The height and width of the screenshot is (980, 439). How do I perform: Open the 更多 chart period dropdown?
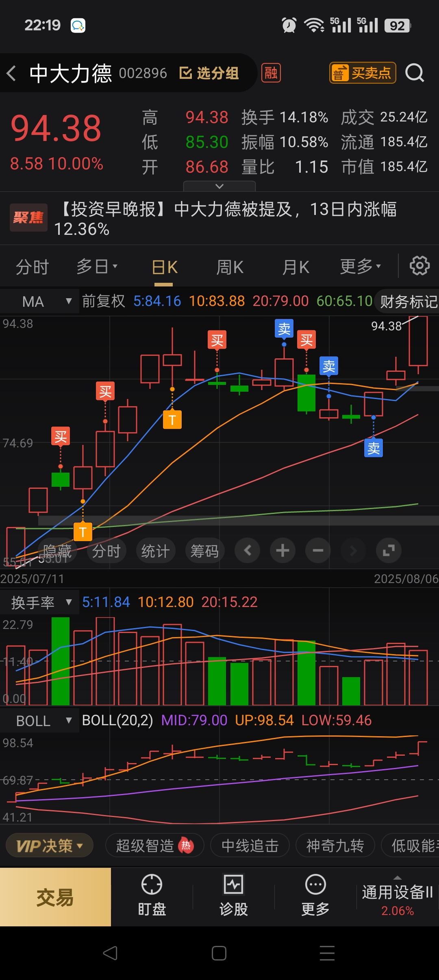tap(361, 267)
